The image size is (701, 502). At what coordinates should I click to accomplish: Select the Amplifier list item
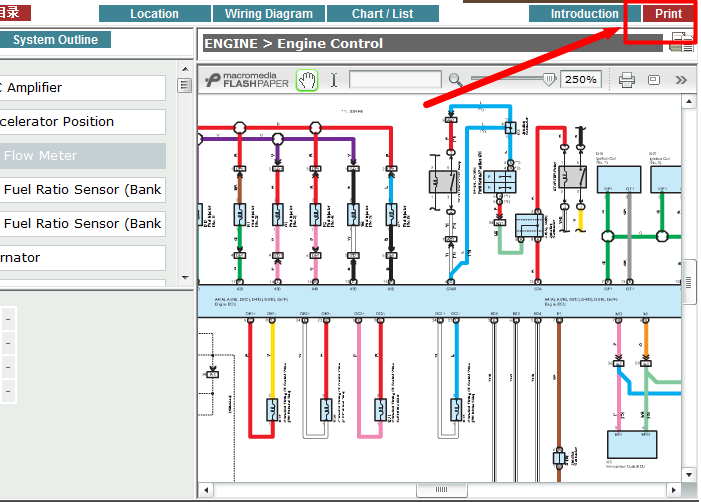click(x=83, y=88)
